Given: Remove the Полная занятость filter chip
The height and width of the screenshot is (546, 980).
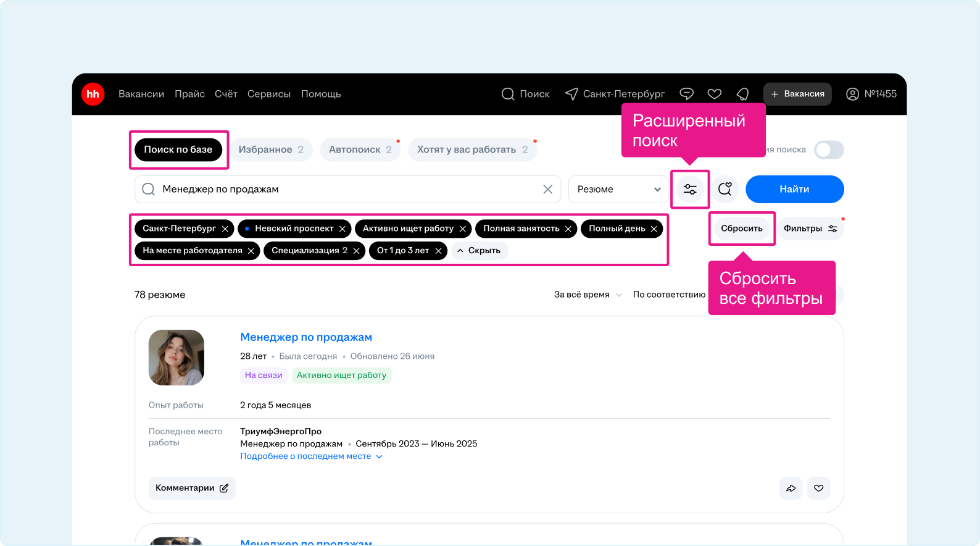Looking at the screenshot, I should click(x=568, y=229).
